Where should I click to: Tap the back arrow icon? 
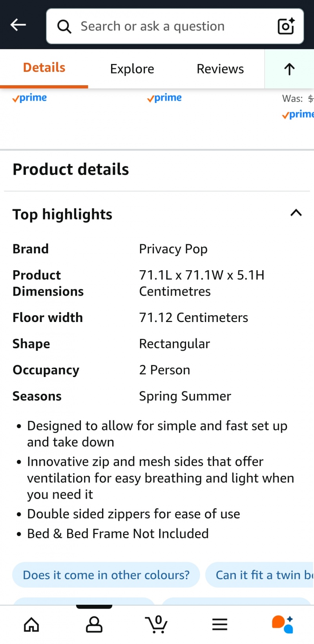(18, 25)
